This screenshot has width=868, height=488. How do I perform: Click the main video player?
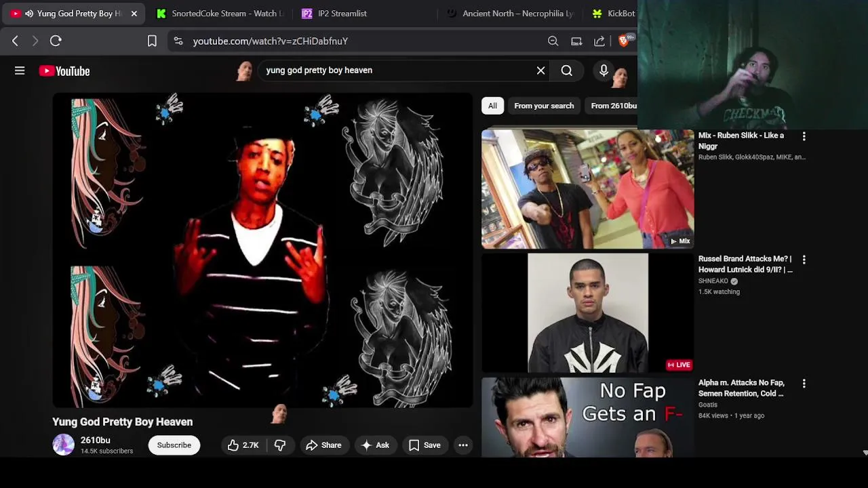pos(262,250)
